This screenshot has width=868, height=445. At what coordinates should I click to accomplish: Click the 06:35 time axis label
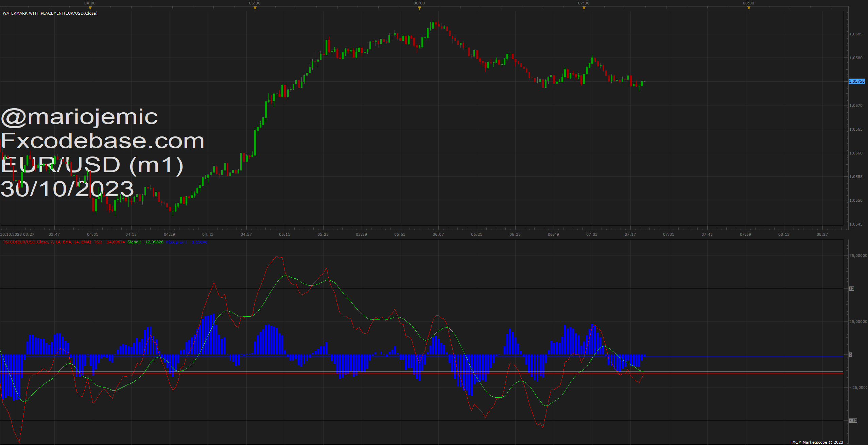click(515, 234)
